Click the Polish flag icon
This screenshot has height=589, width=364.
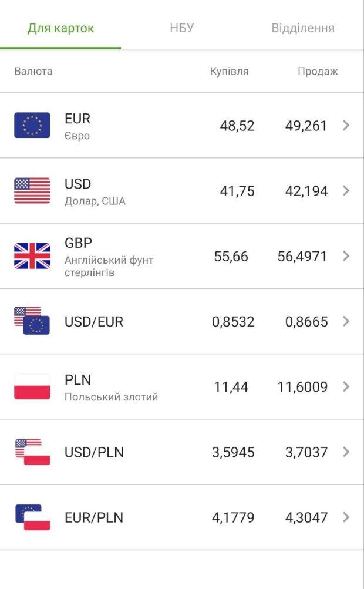[x=32, y=386]
